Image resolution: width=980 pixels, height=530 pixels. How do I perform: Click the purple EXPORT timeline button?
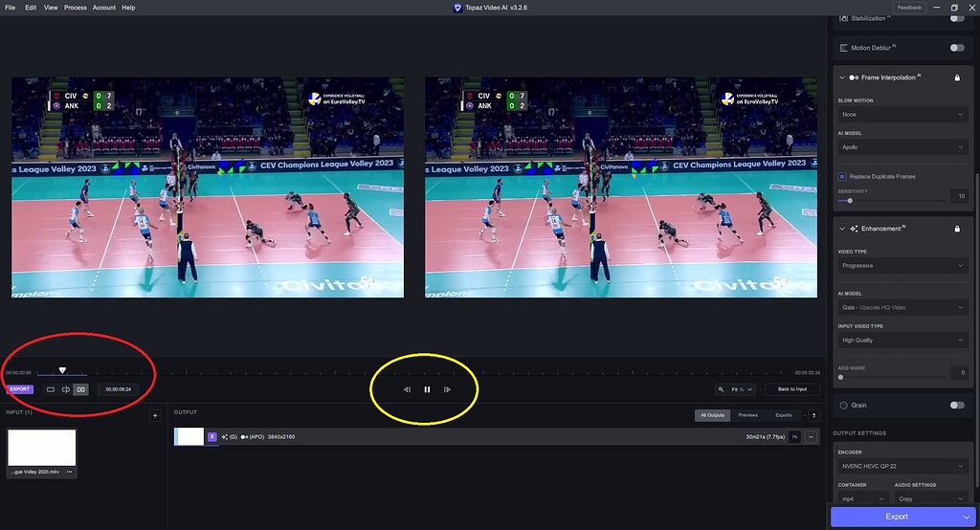pyautogui.click(x=19, y=388)
